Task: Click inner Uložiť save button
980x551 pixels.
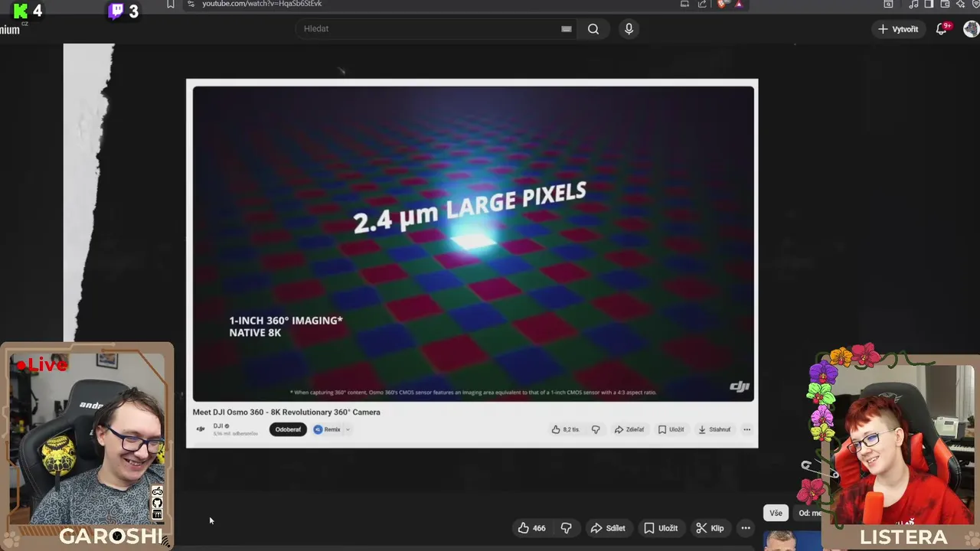Action: [x=671, y=429]
